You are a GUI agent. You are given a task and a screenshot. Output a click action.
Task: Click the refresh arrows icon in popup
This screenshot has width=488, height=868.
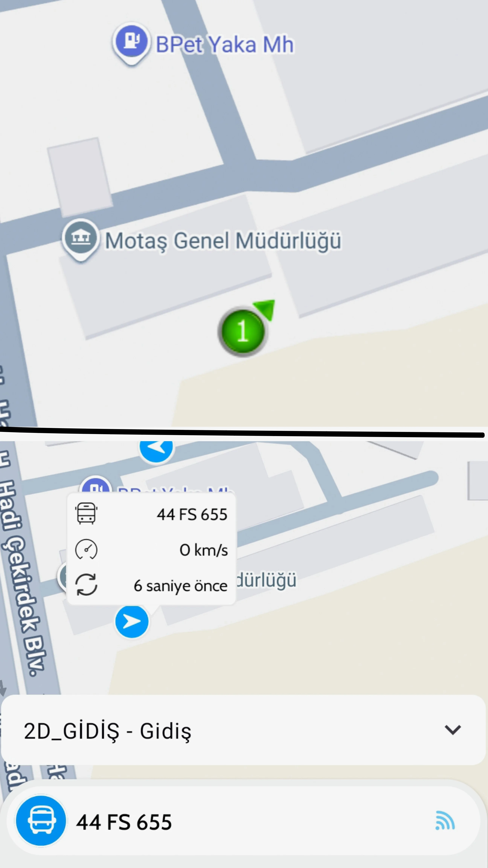(x=86, y=585)
